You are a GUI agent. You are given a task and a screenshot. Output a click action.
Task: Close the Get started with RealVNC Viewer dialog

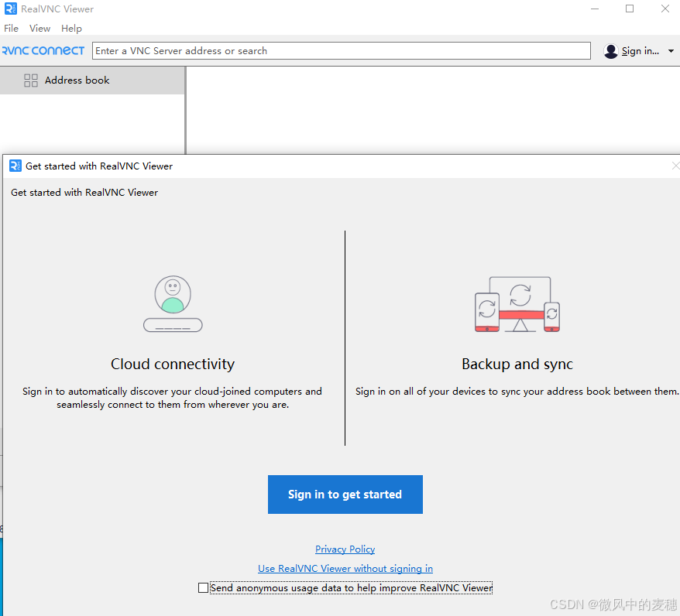tap(675, 166)
